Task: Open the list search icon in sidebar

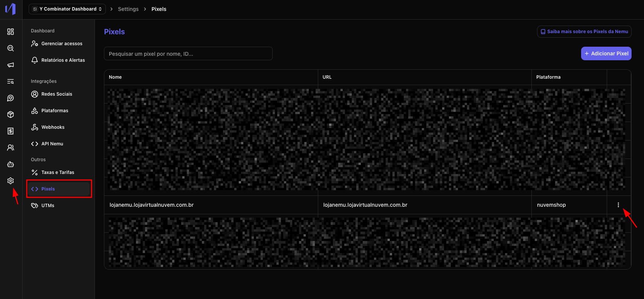Action: tap(11, 81)
